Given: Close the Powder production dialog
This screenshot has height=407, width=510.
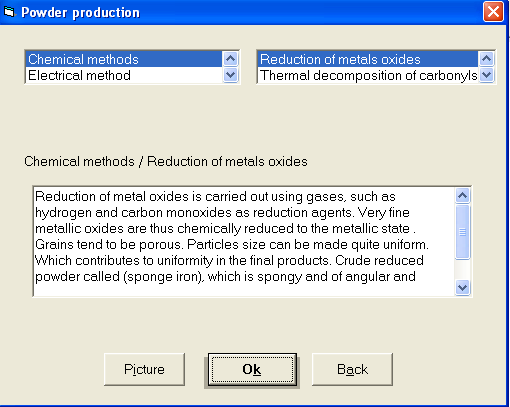Looking at the screenshot, I should click(493, 12).
